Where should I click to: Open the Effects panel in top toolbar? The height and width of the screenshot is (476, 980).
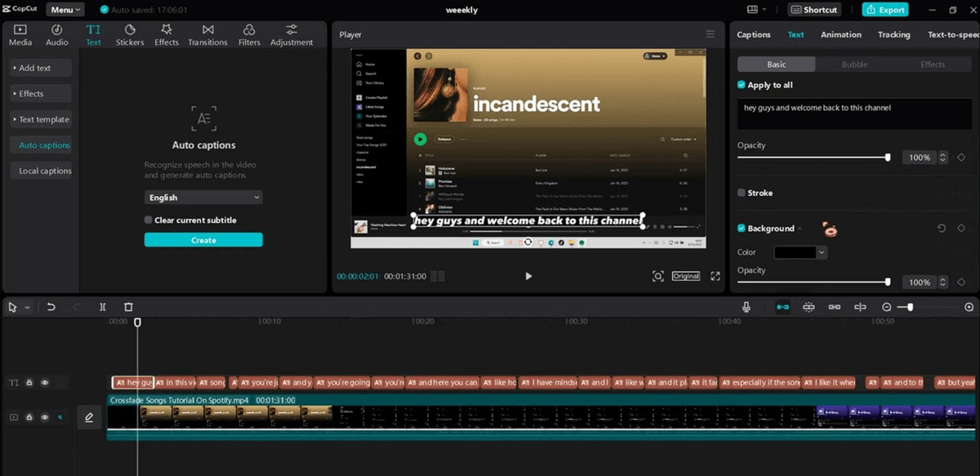167,35
